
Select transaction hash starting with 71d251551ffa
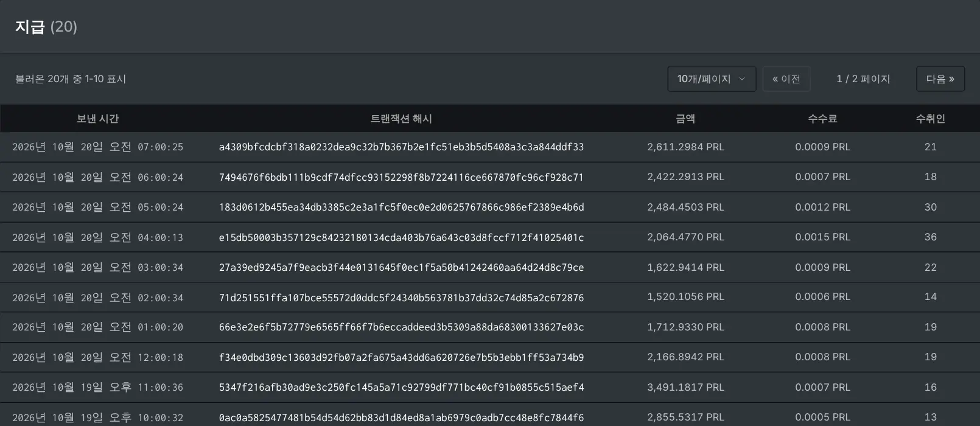(401, 298)
